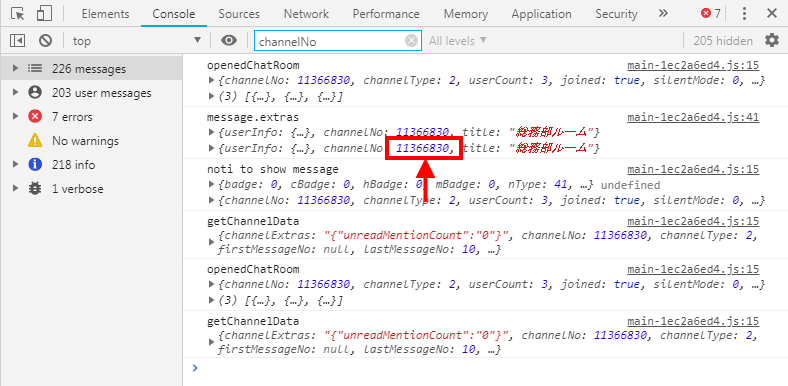Click the red error count badge
Screen dimensions: 788x386
711,14
